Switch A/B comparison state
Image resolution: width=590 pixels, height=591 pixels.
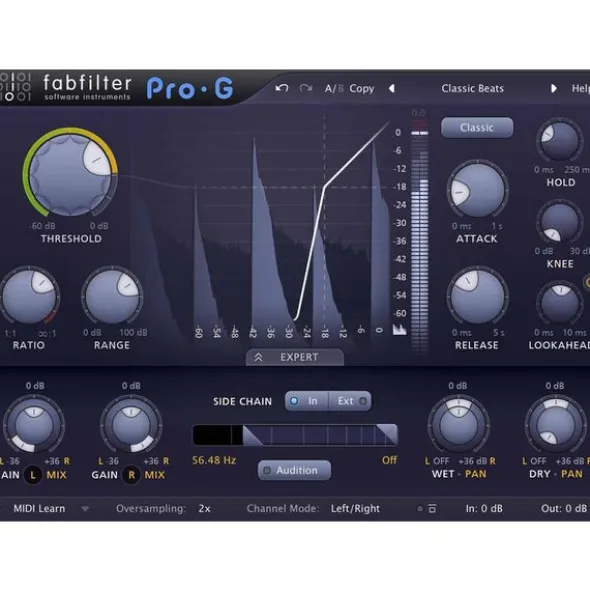[x=334, y=89]
